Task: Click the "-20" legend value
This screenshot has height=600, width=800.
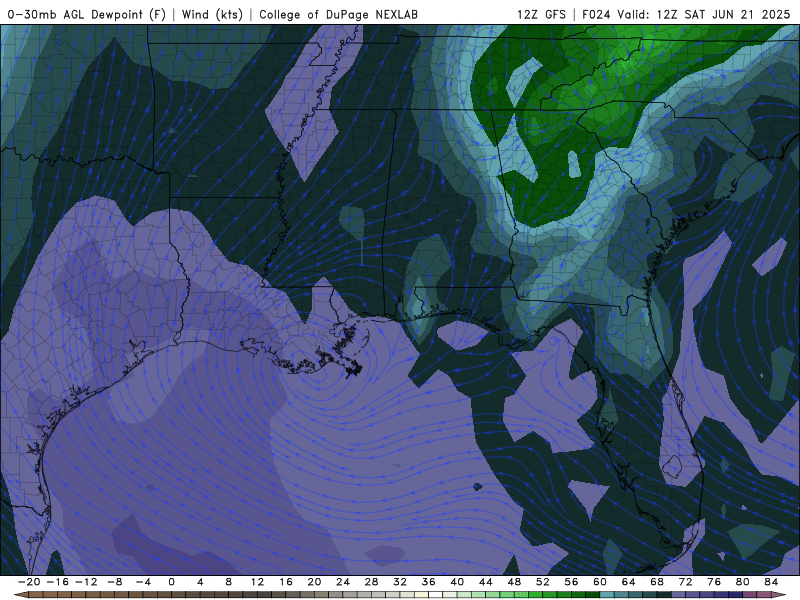Action: [x=29, y=582]
